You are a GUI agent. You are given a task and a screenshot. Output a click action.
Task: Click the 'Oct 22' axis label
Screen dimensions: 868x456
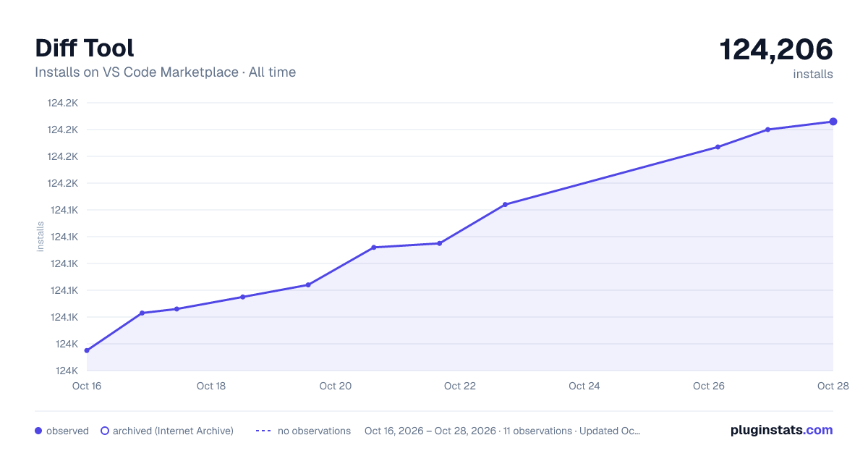[x=460, y=386]
